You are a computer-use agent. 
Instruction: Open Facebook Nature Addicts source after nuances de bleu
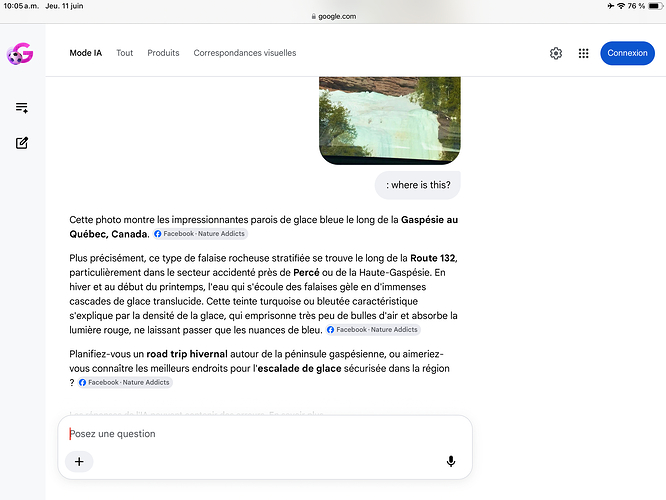click(x=373, y=330)
